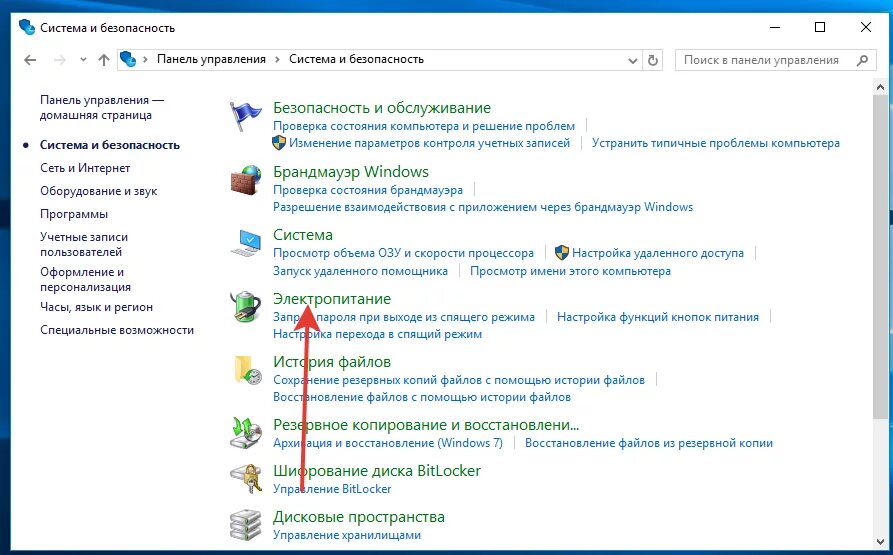Click the control panel icon in address bar
893x555 pixels.
(128, 59)
